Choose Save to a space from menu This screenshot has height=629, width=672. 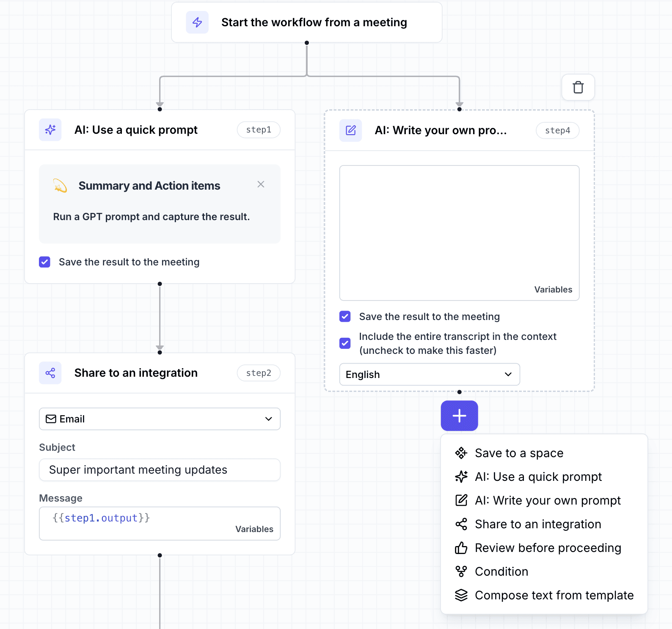click(544, 453)
